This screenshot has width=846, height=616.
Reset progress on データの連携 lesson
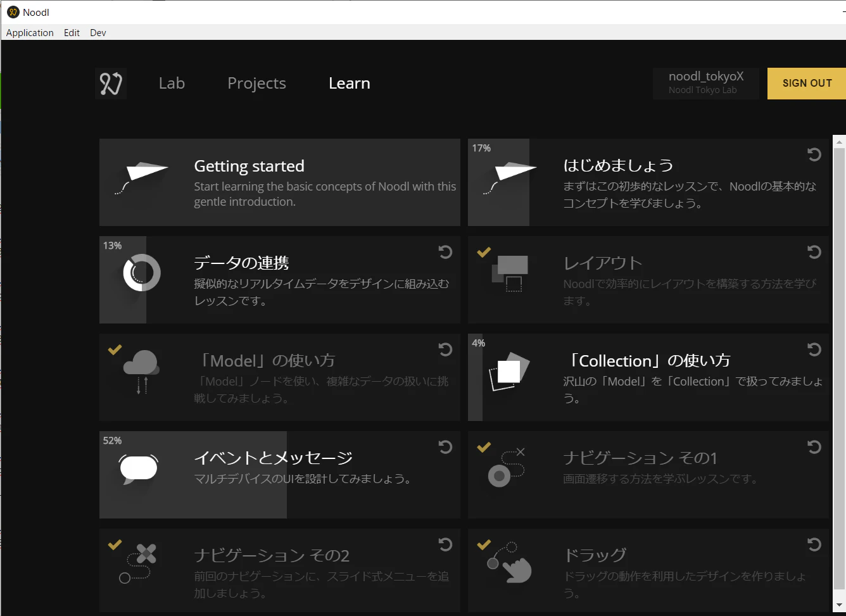point(445,252)
